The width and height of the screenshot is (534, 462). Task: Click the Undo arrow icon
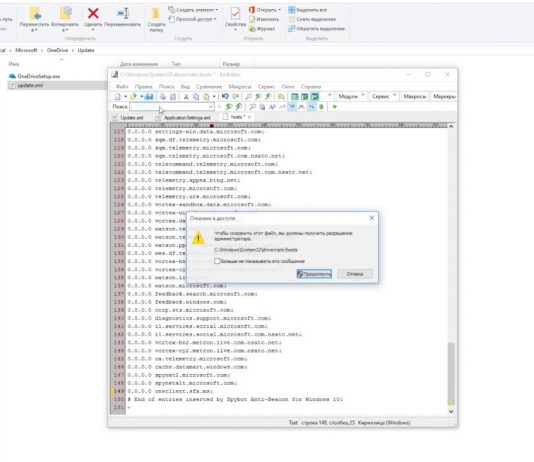225,97
